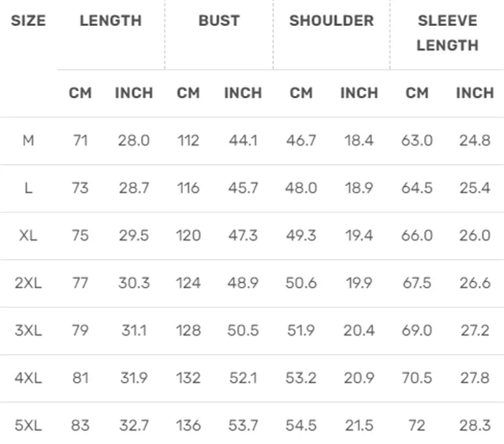The height and width of the screenshot is (444, 504).
Task: Click the 2XL bust value 124 cm
Action: 188,283
